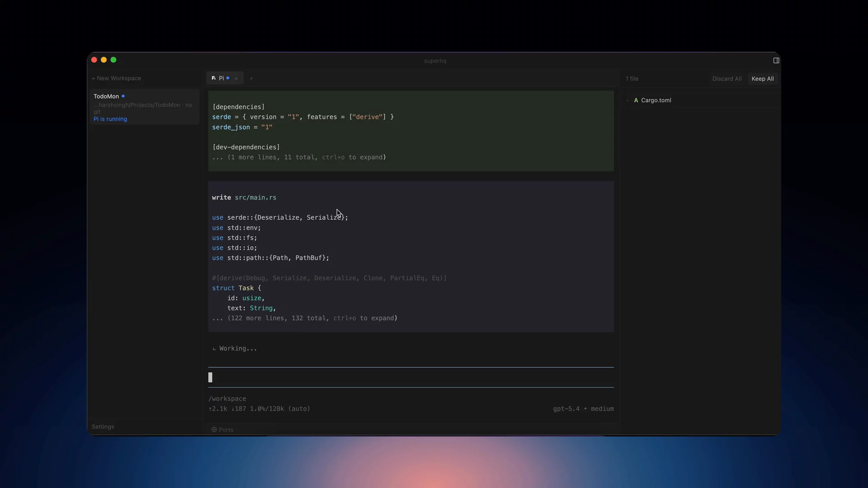Expand the collapsed Cargo.toml lines
The image size is (868, 488).
[299, 157]
